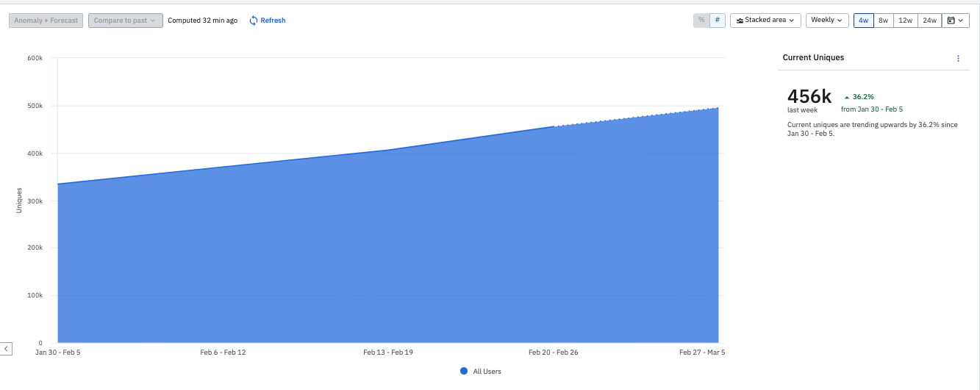Select the 12w time range
The height and width of the screenshot is (390, 980).
click(x=906, y=21)
